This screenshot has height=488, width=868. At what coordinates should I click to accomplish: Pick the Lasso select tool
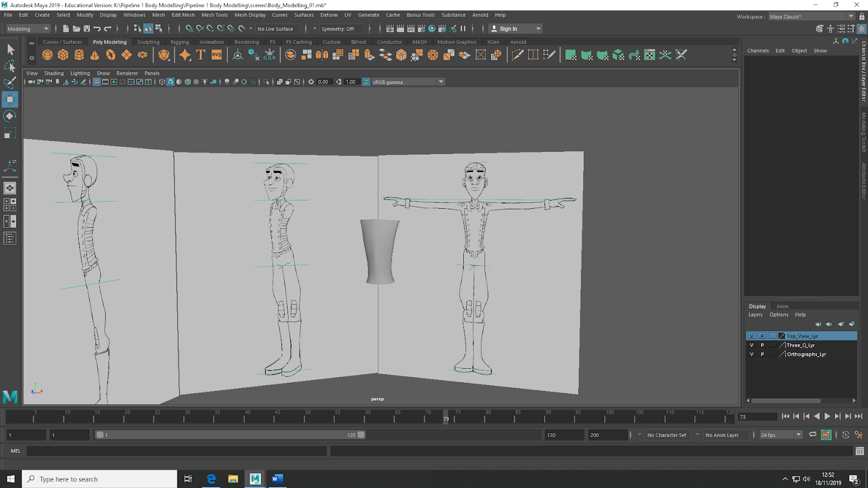pyautogui.click(x=10, y=66)
